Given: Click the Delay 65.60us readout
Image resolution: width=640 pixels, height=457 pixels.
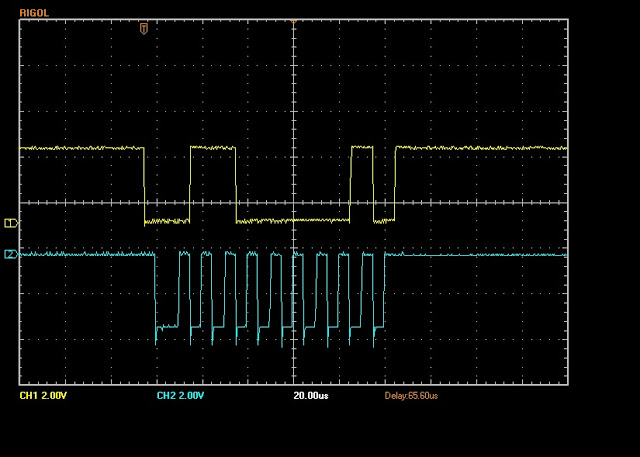Looking at the screenshot, I should (x=414, y=396).
